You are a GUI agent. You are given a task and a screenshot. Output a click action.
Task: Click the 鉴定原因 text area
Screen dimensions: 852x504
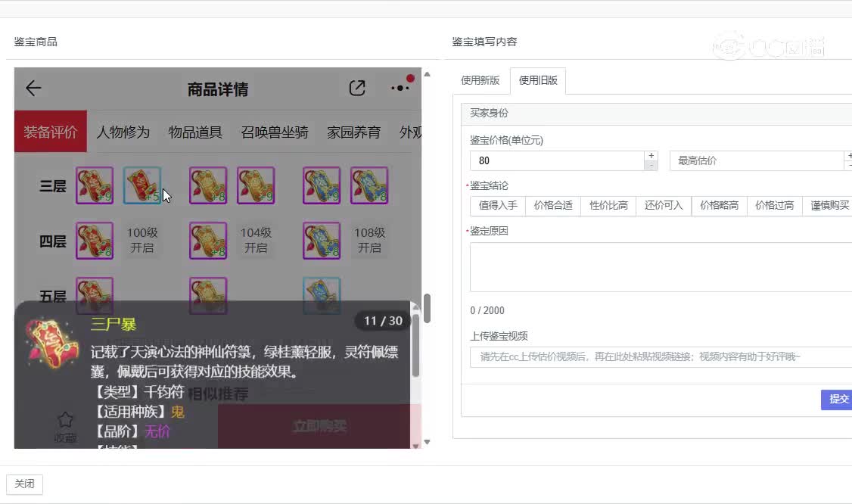tap(661, 267)
